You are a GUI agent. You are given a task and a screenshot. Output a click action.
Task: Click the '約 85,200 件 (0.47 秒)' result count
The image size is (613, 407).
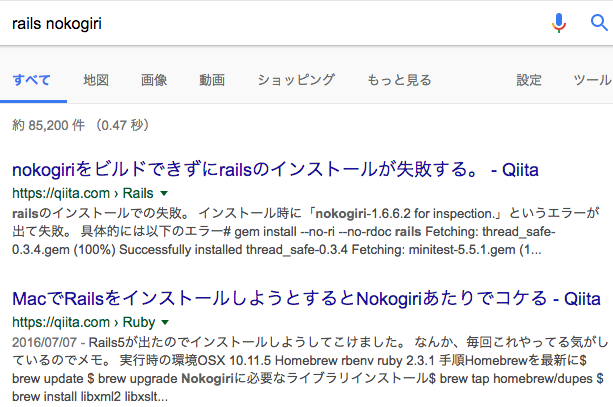(81, 125)
